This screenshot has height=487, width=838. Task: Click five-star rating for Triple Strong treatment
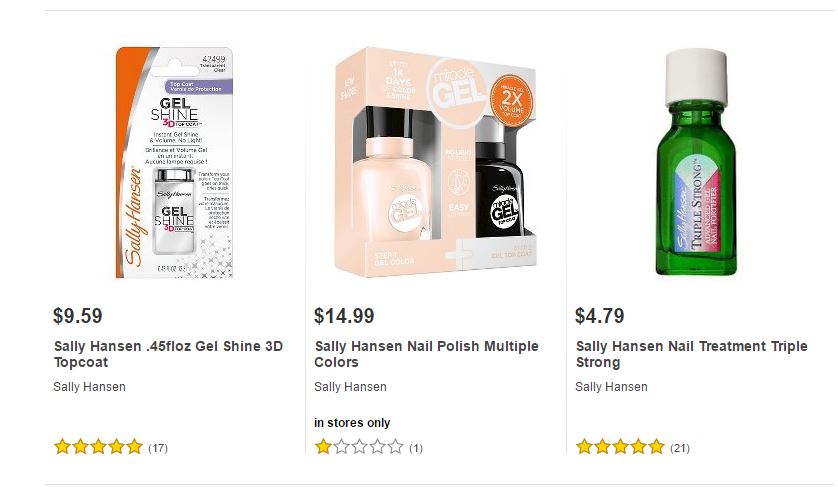coord(620,447)
